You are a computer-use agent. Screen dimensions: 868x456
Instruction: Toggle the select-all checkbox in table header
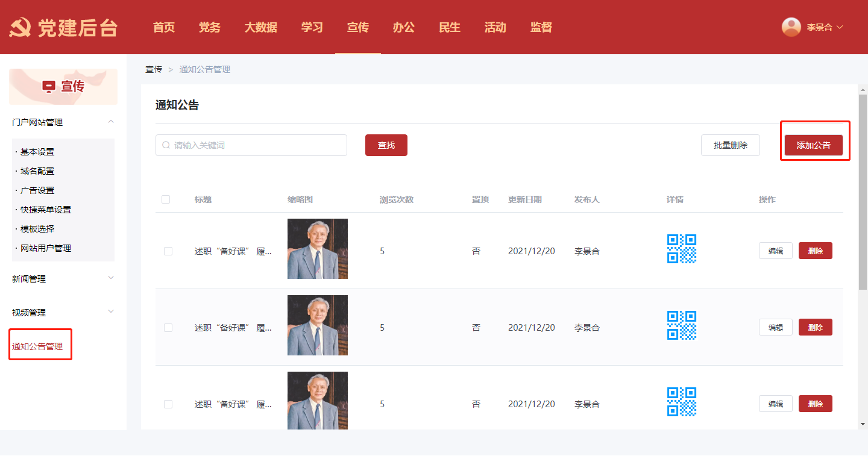click(x=166, y=199)
